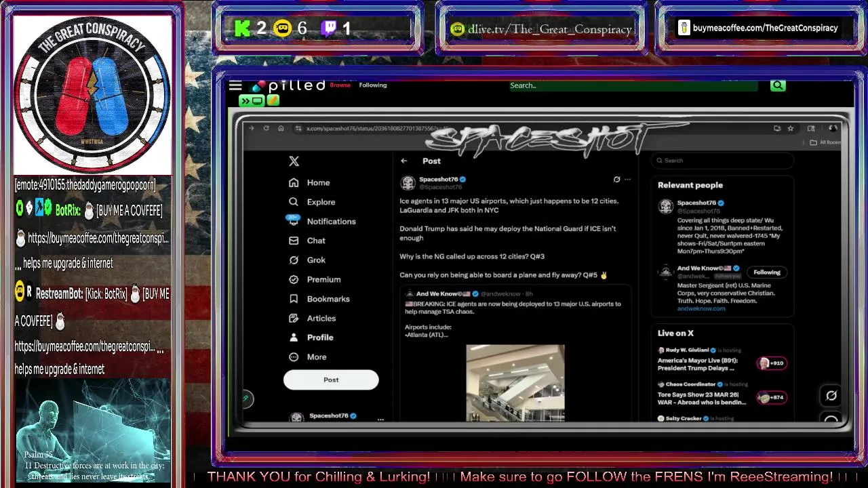Click the green theater-mode screen icon
The image size is (868, 488).
tap(252, 101)
